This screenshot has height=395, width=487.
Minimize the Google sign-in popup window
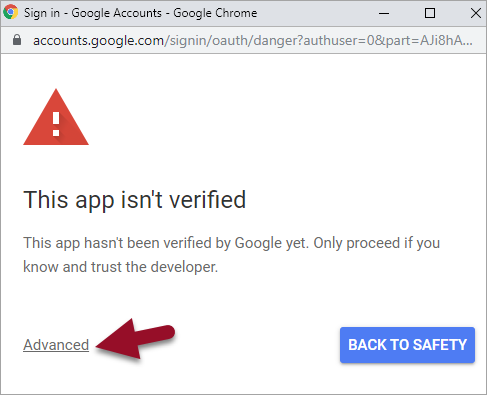(384, 13)
